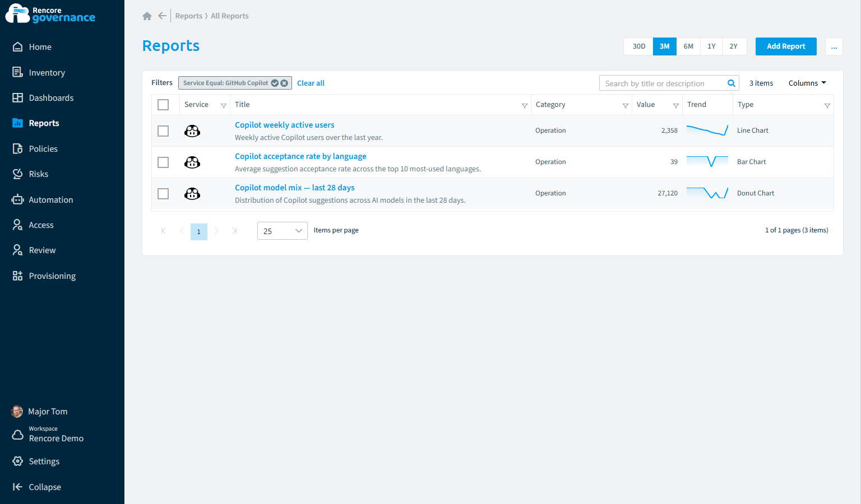
Task: Open the Category column filter funnel
Action: pos(626,105)
